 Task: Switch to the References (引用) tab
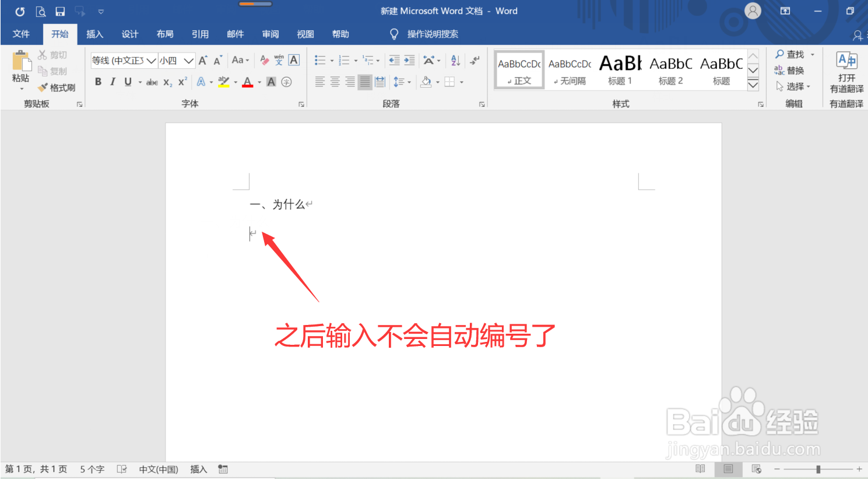point(200,34)
